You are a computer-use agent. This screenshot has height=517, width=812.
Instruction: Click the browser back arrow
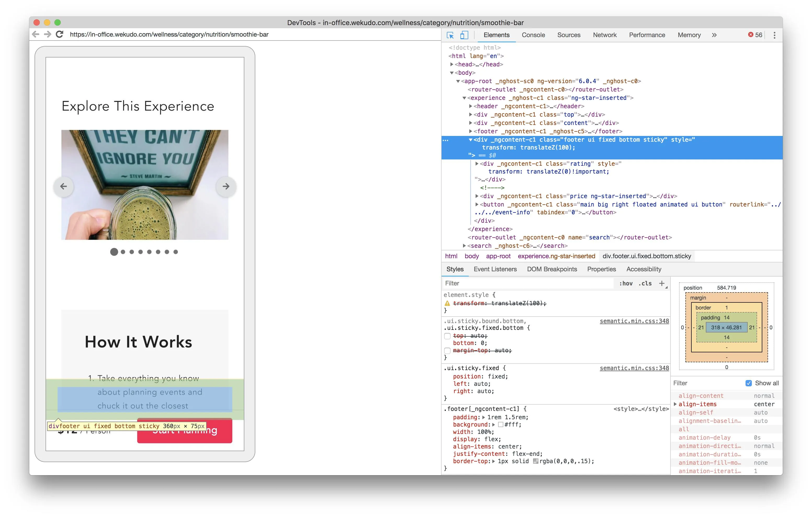click(36, 35)
